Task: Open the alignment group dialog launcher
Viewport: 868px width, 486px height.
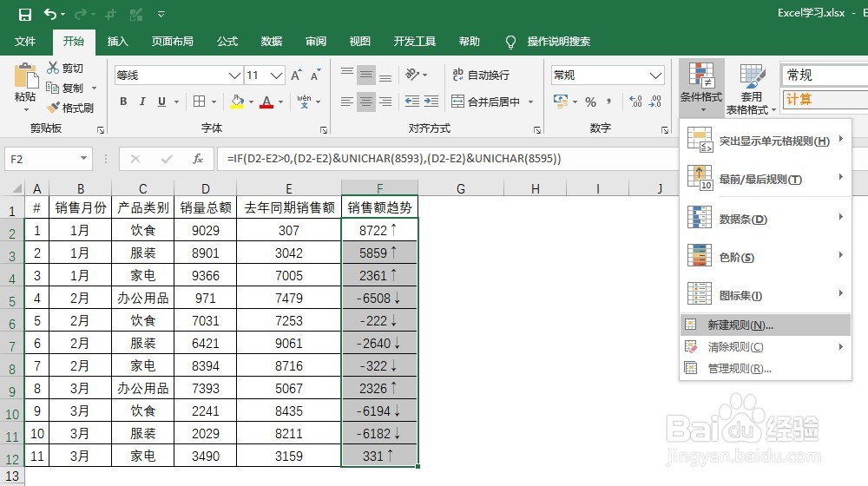Action: pyautogui.click(x=537, y=130)
